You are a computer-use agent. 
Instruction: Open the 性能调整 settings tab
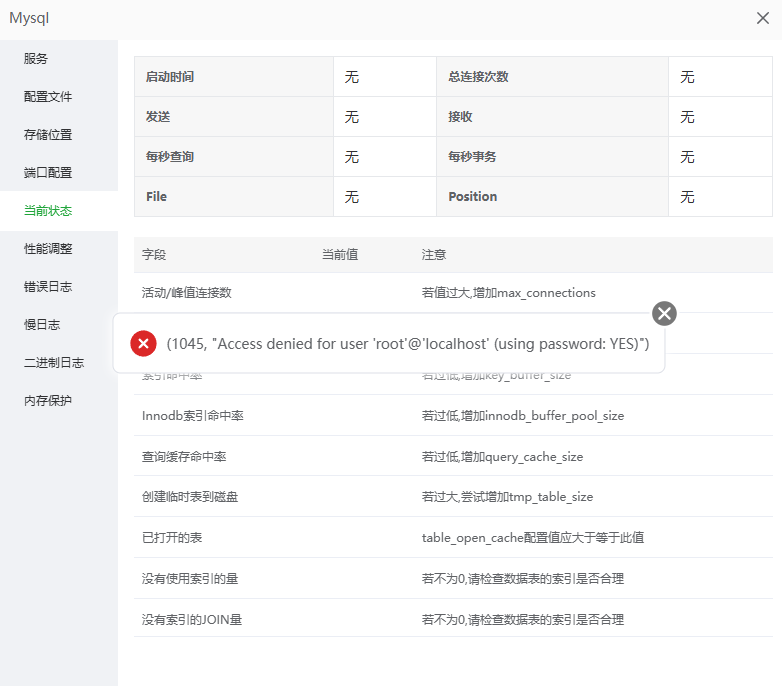coord(48,249)
